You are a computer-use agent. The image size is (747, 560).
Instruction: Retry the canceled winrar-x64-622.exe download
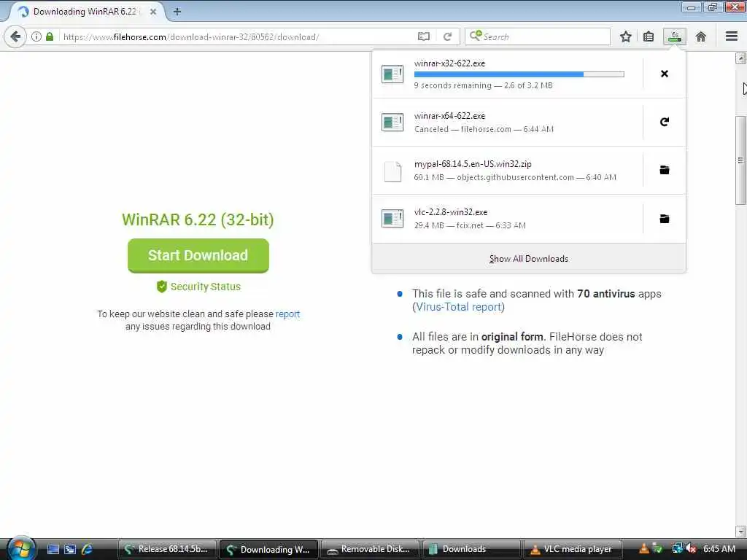[664, 122]
